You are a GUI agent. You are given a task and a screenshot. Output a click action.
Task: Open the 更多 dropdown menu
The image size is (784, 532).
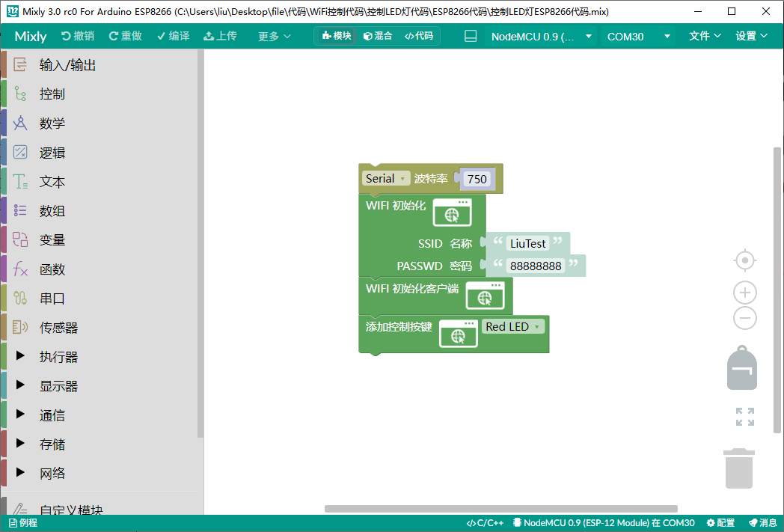click(274, 36)
